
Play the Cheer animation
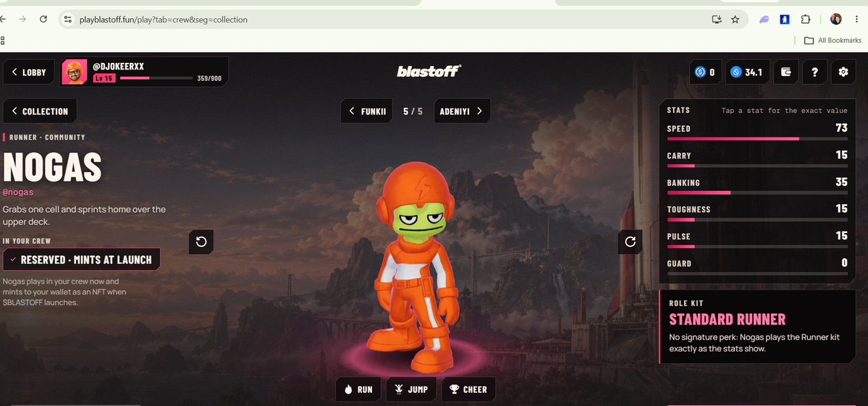pos(468,389)
